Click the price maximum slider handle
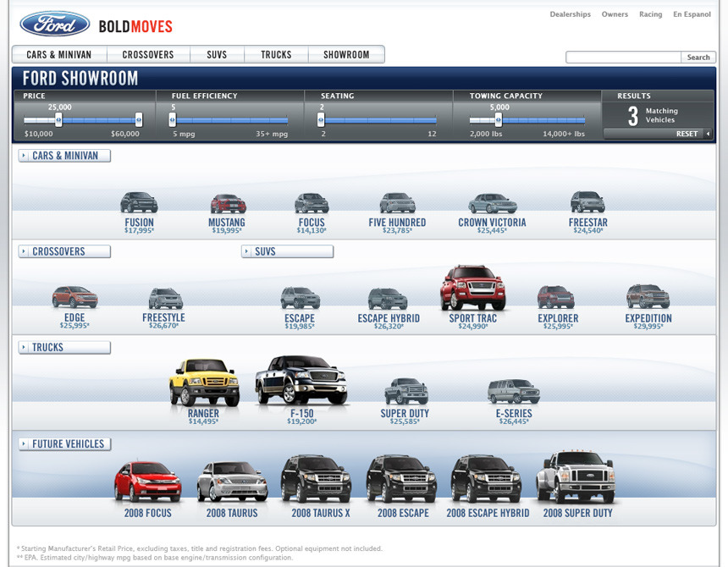The image size is (728, 567). point(139,119)
